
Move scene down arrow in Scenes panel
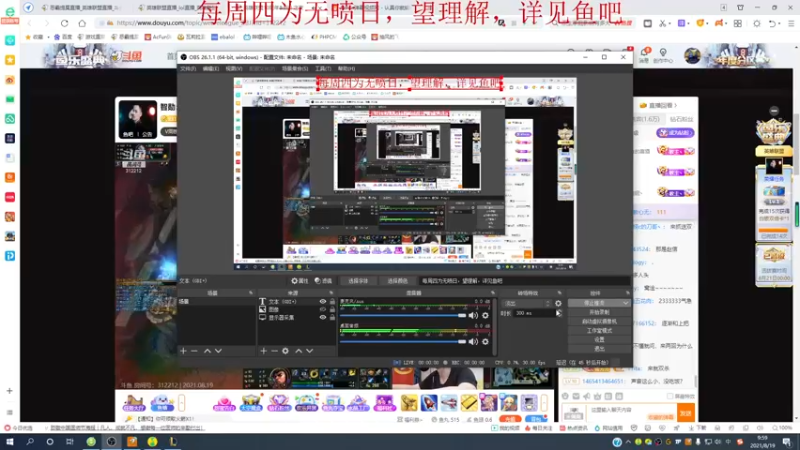point(218,351)
